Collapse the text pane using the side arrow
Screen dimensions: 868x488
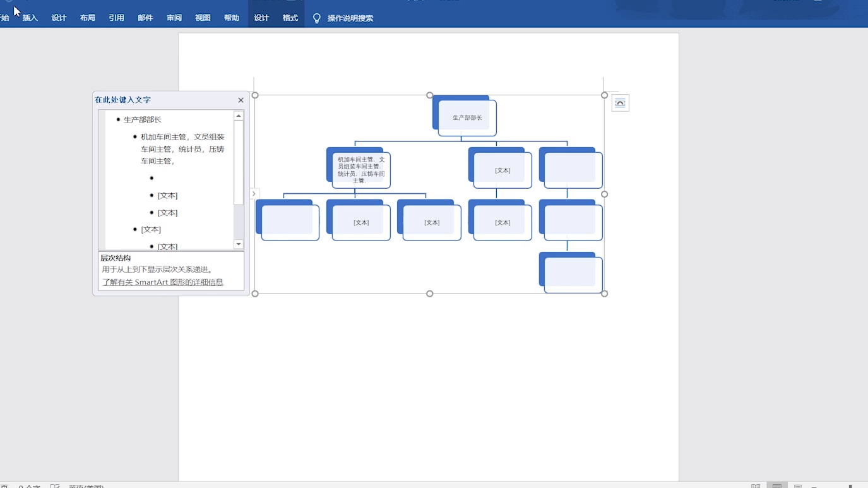[254, 194]
